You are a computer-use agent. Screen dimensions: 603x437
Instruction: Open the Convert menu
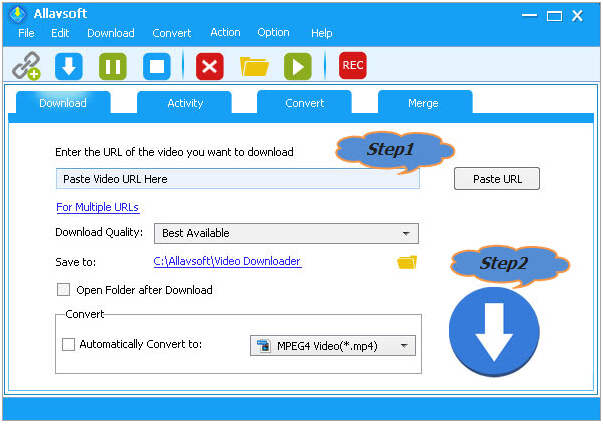172,33
